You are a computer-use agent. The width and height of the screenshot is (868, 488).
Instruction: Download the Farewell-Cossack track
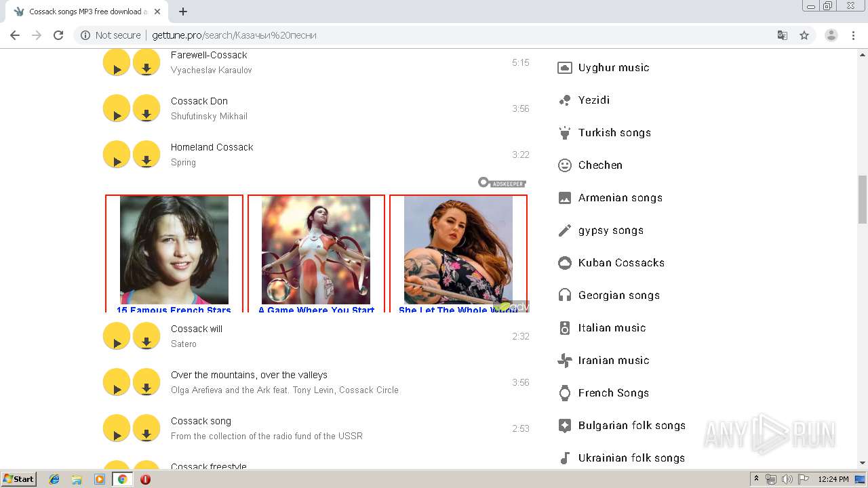(146, 62)
